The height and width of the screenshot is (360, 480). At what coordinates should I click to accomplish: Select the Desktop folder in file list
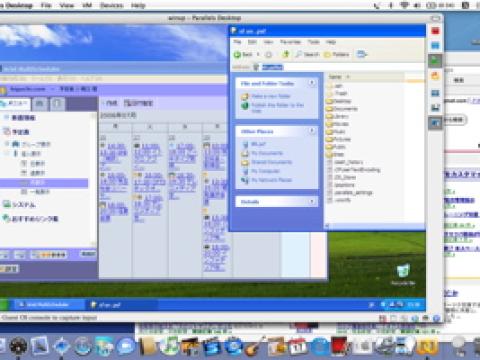point(339,101)
